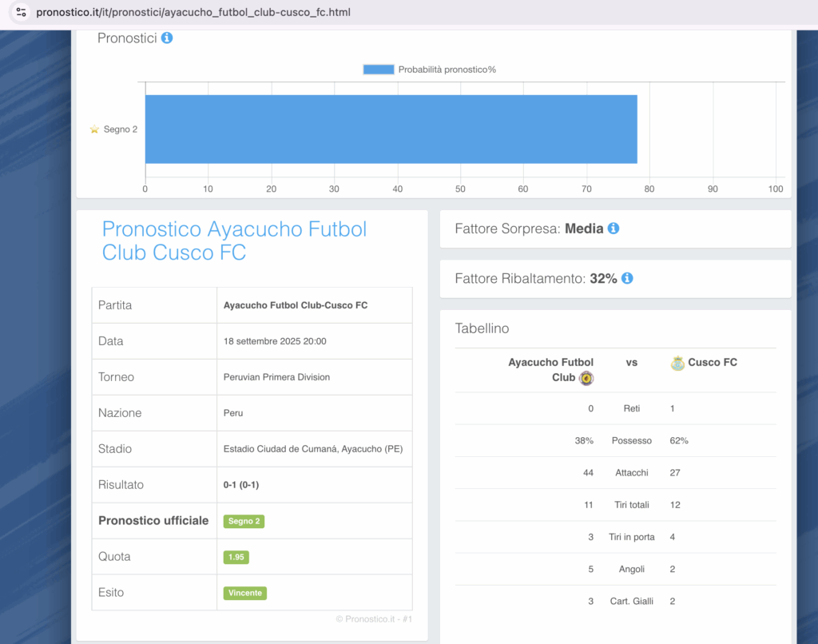This screenshot has height=644, width=818.
Task: Click the Ayacucho Futbol Club team name in Tabellino
Action: point(550,370)
